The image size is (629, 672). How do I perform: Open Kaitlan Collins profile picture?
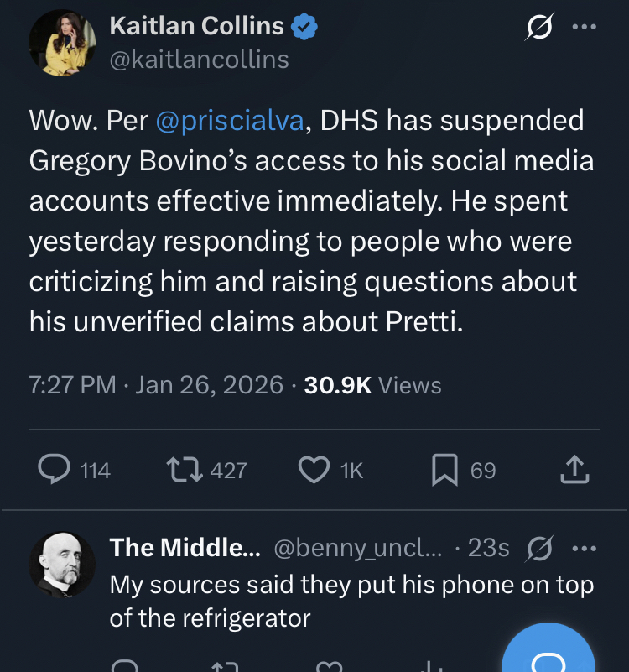(61, 43)
